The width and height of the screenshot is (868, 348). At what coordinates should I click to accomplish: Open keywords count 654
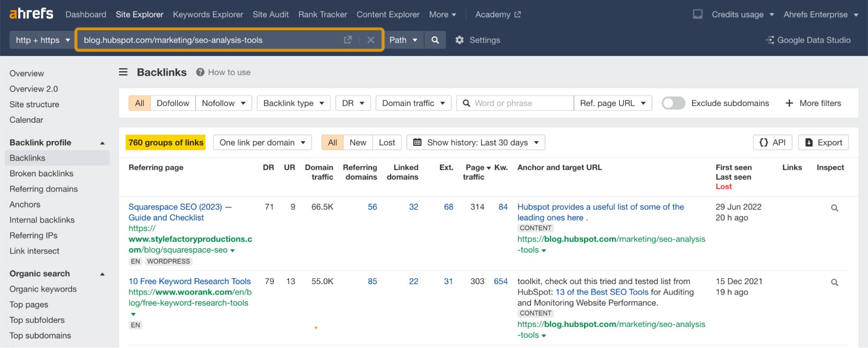[x=501, y=281]
